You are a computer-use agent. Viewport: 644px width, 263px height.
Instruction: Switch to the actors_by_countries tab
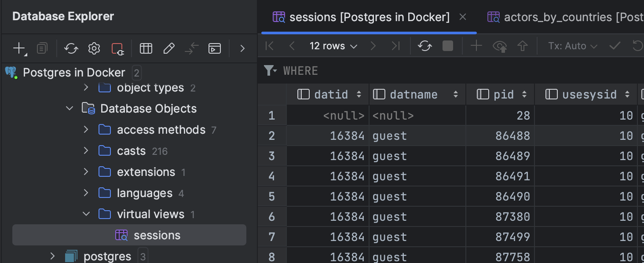click(565, 17)
